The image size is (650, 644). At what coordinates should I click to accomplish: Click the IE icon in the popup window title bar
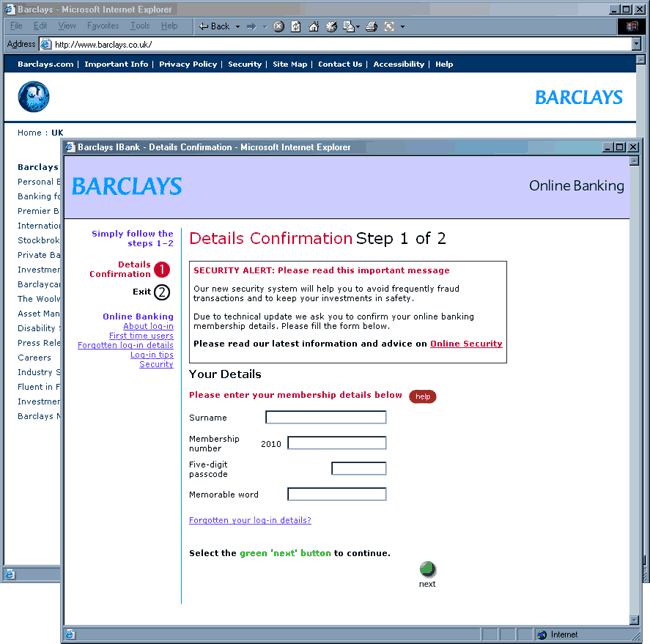tap(70, 147)
